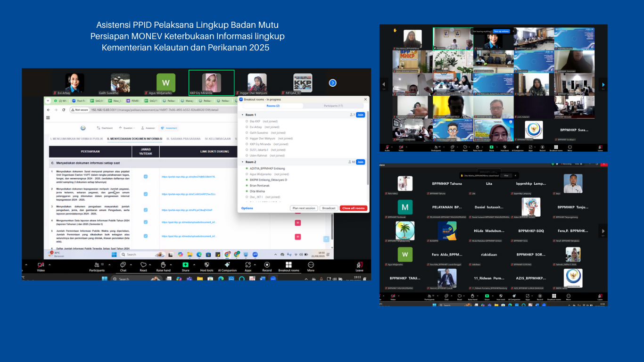Uncheck the answer for question 1 Surat menyurat pimpinan
The image size is (644, 362).
(146, 177)
